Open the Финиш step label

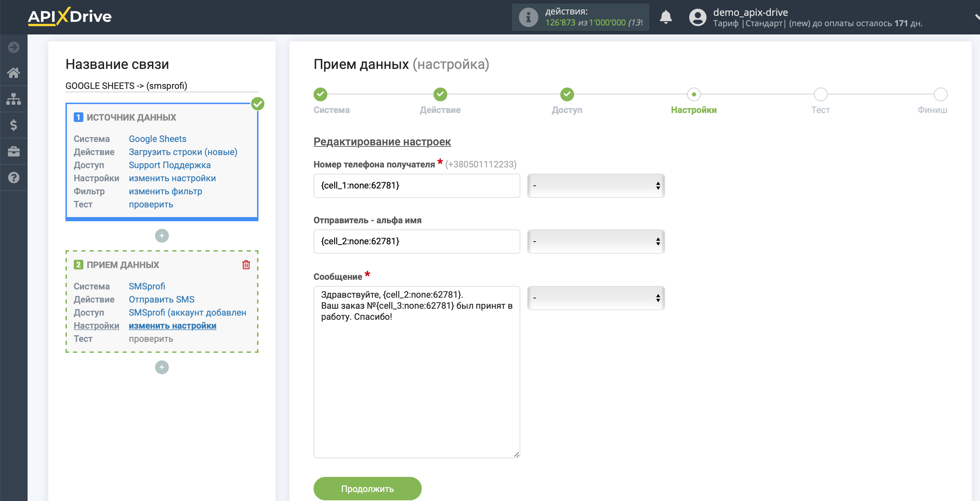932,110
